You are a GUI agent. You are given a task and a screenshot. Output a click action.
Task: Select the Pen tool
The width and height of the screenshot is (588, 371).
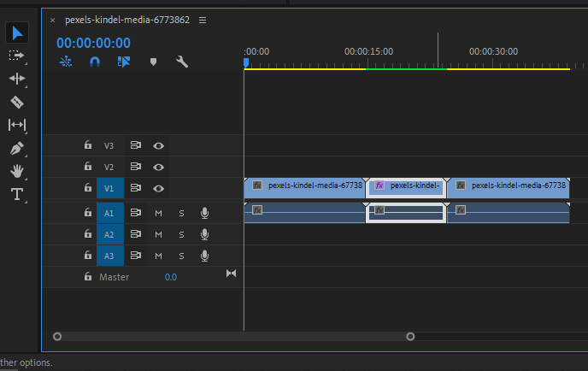pos(17,148)
